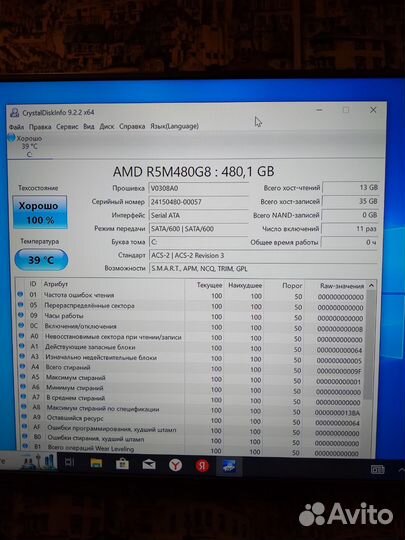This screenshot has height=540, width=405.
Task: Click the host writes value 35 GB
Action: pos(351,201)
